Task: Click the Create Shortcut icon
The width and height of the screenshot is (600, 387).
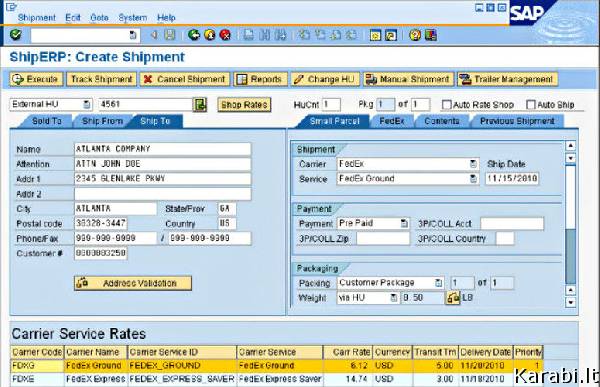Action: point(391,35)
